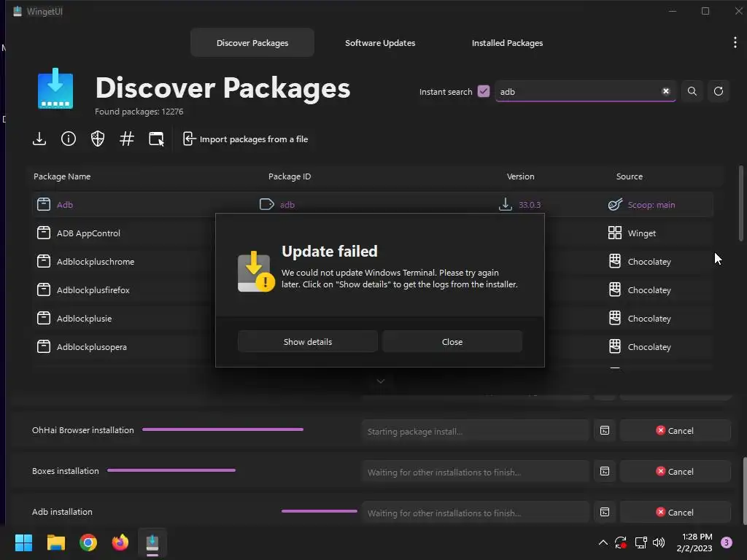Click Chocolatey icon in Adblockplusopera row
The width and height of the screenshot is (747, 560).
coord(614,346)
